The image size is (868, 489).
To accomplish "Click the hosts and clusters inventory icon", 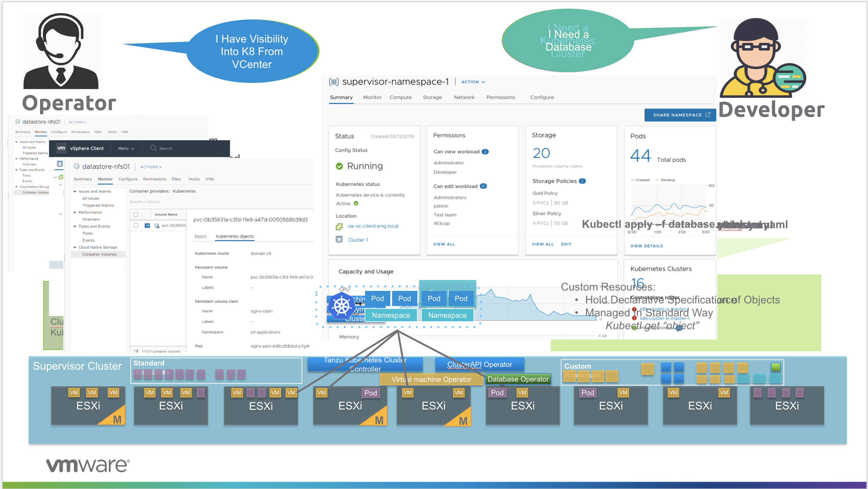I will 60,164.
